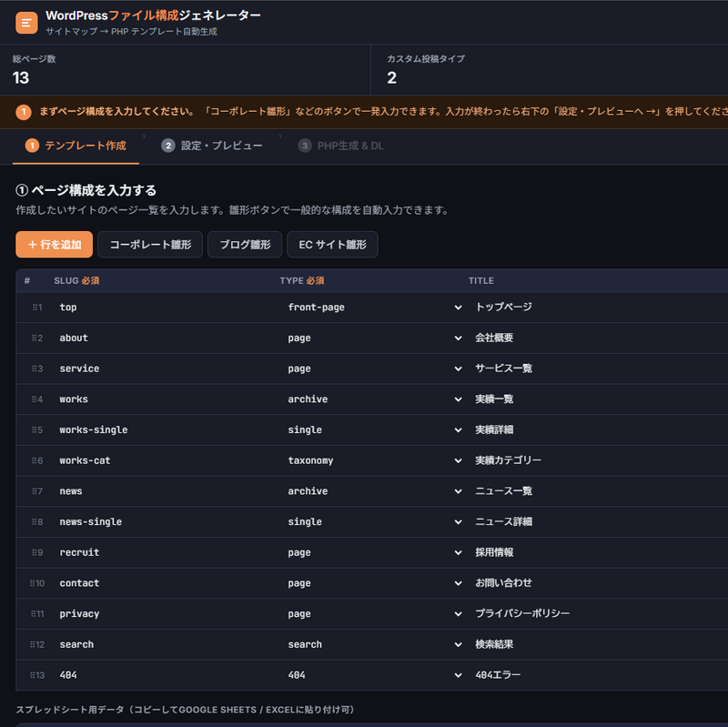Click drag handle of row 12 search
This screenshot has width=728, height=727.
coord(33,644)
